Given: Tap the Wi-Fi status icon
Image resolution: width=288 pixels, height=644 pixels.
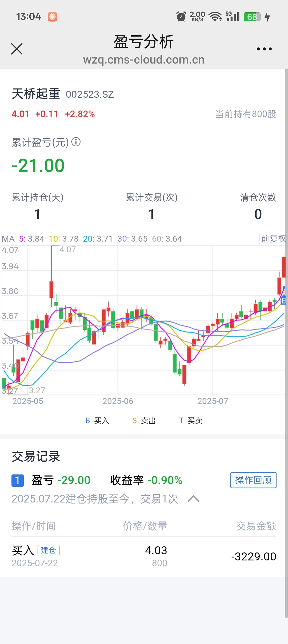Looking at the screenshot, I should [215, 17].
